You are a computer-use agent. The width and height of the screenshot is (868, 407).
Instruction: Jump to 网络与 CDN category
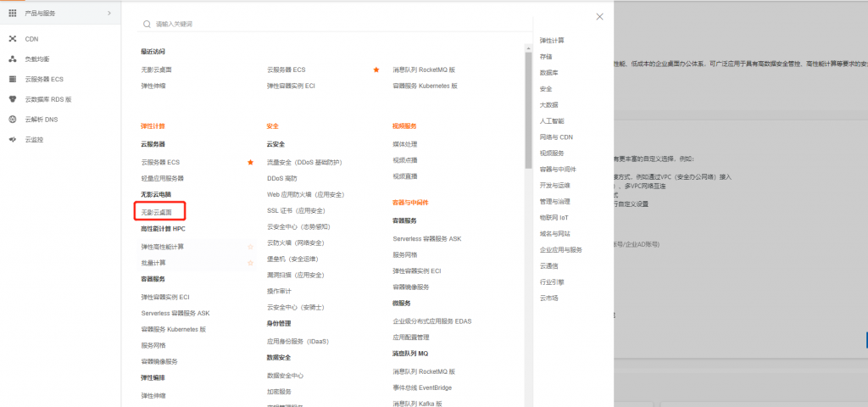point(556,137)
